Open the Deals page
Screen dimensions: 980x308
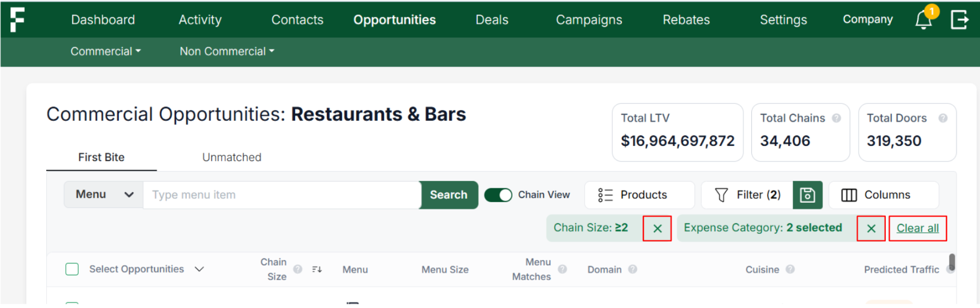[x=491, y=20]
